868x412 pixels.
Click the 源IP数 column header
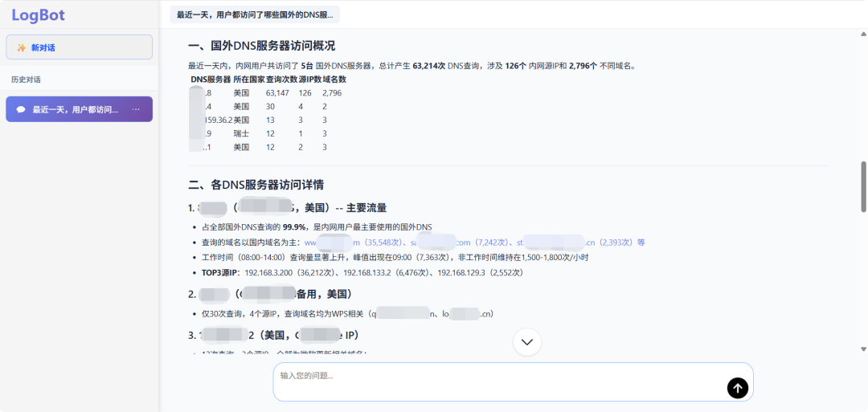pyautogui.click(x=310, y=79)
